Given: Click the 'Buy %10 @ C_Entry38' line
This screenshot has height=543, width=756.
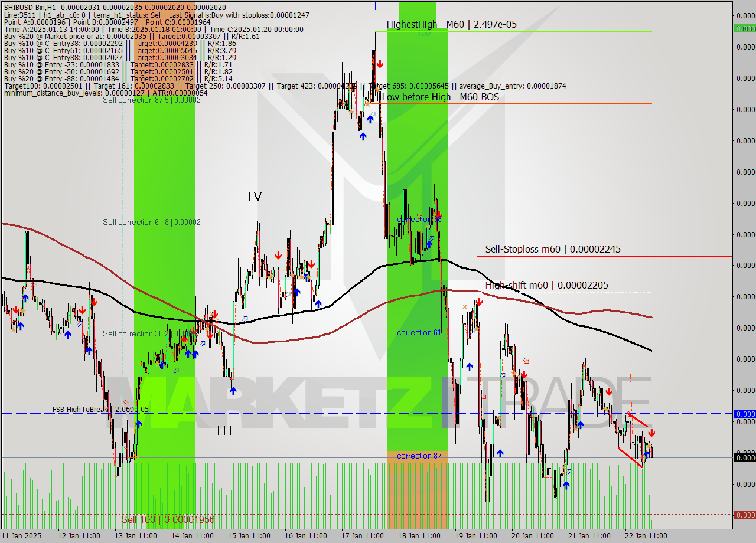Looking at the screenshot, I should pos(120,43).
